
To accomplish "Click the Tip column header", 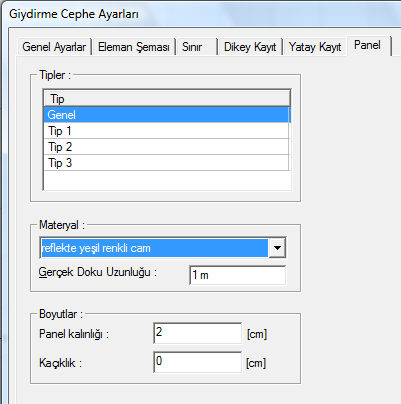I will [x=167, y=99].
